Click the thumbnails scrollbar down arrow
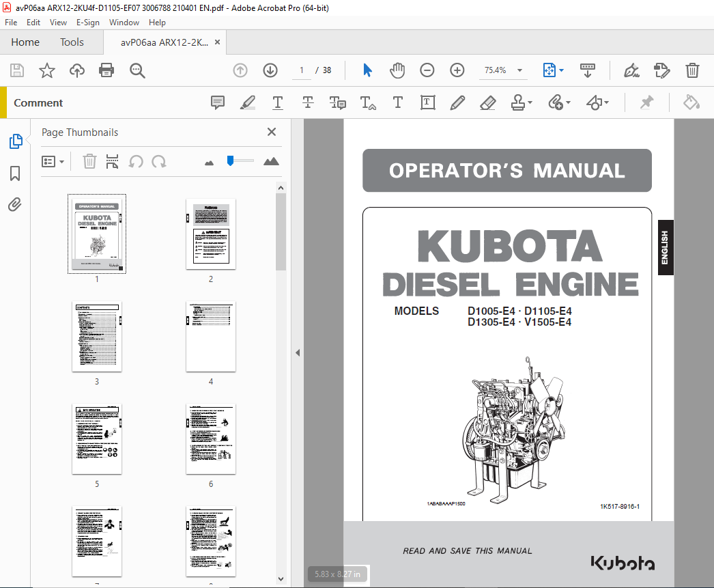714x588 pixels. (281, 579)
